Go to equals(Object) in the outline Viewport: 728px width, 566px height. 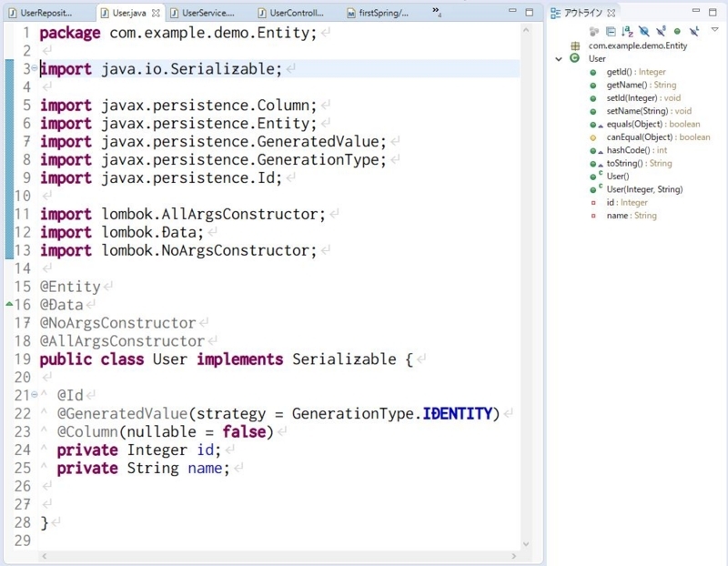tap(652, 124)
